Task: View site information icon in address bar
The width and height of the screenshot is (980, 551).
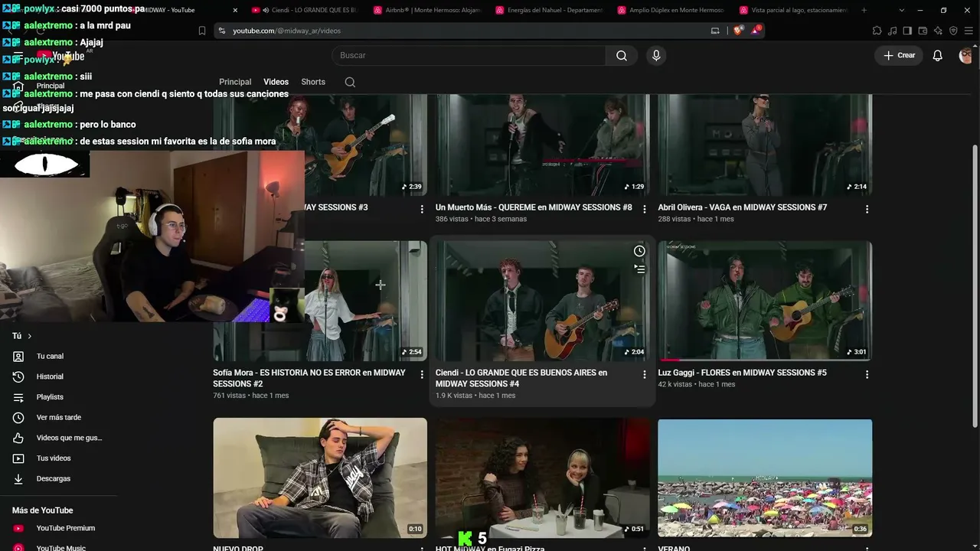Action: [x=222, y=31]
